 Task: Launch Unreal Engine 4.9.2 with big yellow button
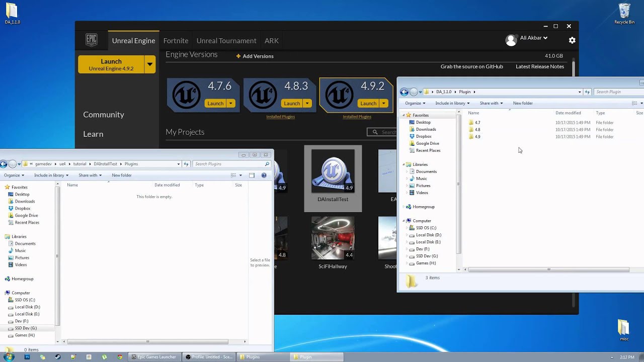[x=111, y=64]
